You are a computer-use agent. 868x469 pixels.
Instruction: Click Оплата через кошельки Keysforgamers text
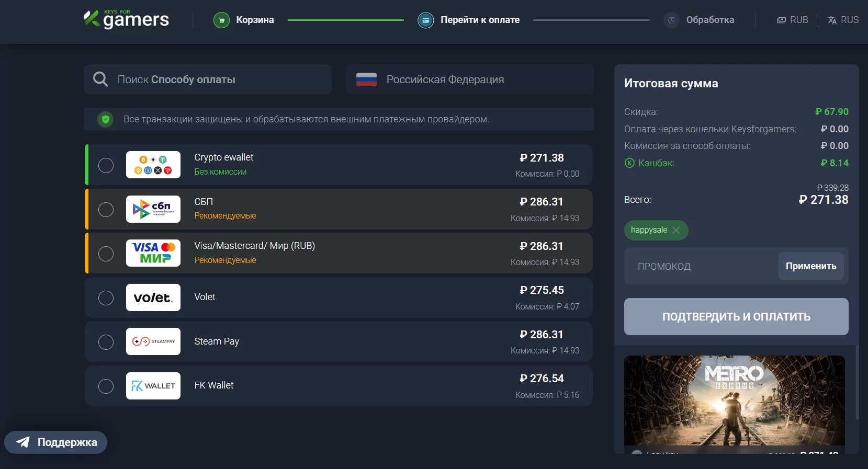click(710, 129)
